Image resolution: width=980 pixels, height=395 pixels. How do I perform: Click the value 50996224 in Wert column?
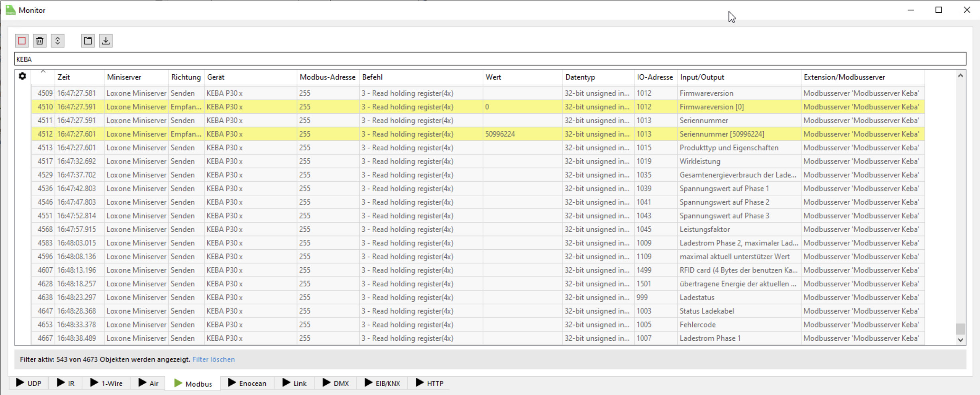[500, 134]
